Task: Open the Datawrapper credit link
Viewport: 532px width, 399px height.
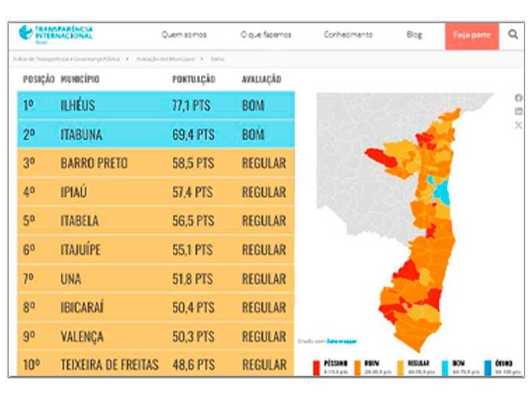Action: 341,341
